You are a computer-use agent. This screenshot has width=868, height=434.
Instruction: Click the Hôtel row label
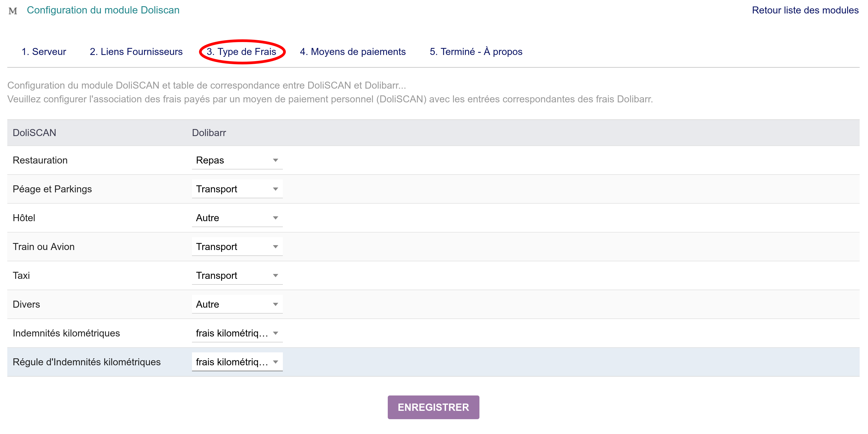click(24, 218)
